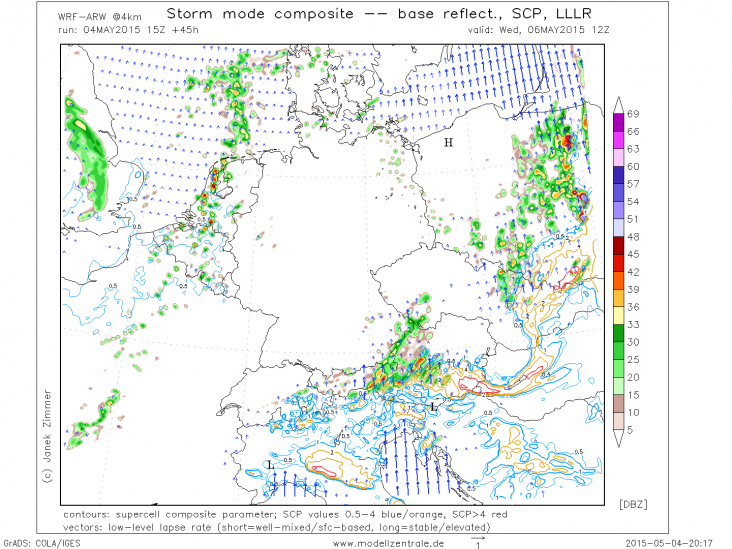Click the [DBZ] unit label
Viewport: 732px width, 549px height.
point(634,499)
